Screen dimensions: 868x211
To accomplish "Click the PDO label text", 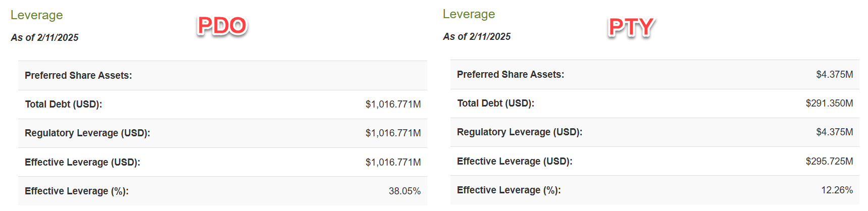I will tap(222, 26).
